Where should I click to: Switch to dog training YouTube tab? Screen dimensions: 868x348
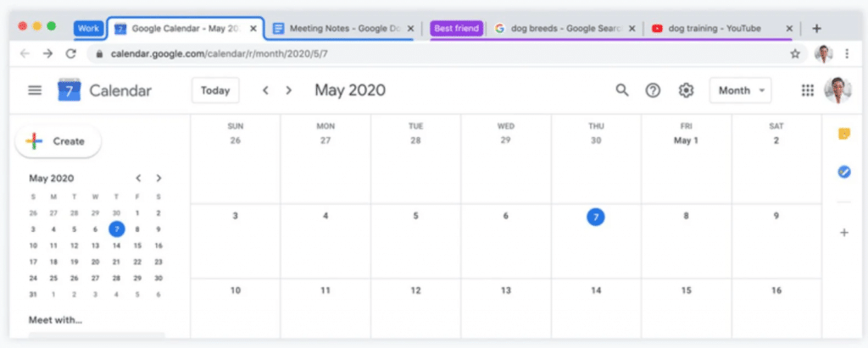click(x=721, y=28)
